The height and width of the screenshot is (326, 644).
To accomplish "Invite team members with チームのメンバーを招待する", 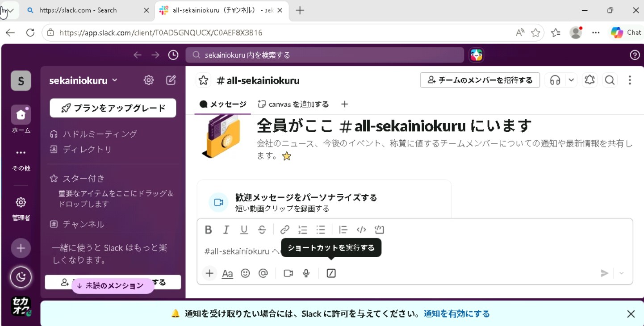I will [480, 80].
